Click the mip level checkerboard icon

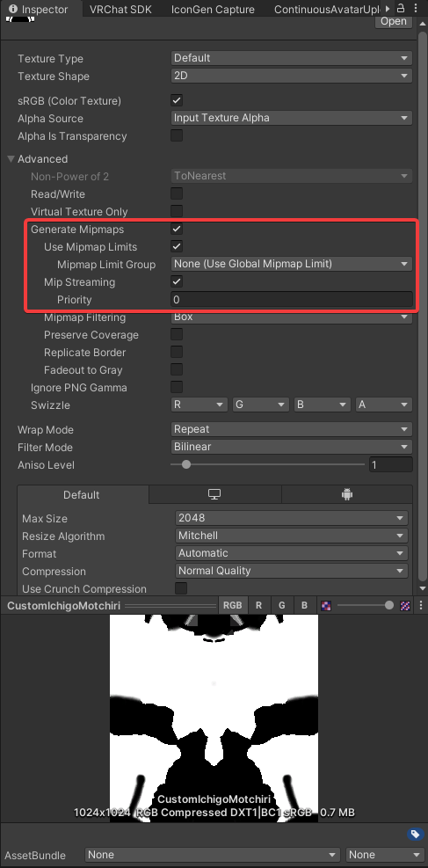click(405, 606)
